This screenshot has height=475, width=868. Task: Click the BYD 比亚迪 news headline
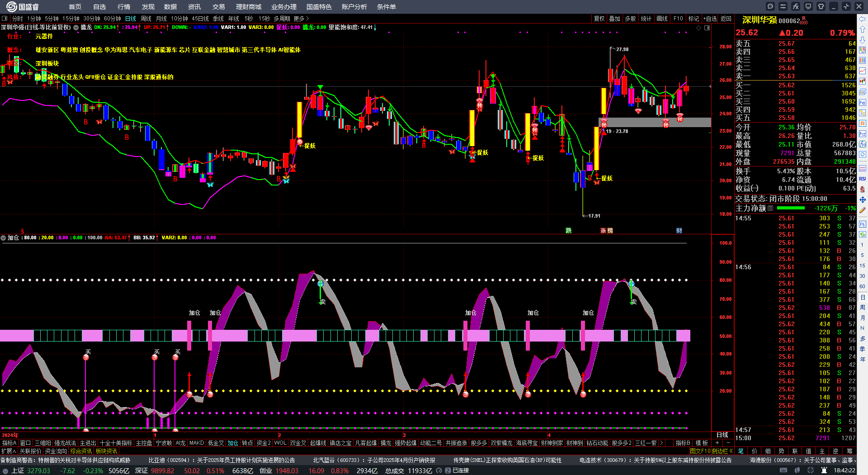(x=222, y=460)
